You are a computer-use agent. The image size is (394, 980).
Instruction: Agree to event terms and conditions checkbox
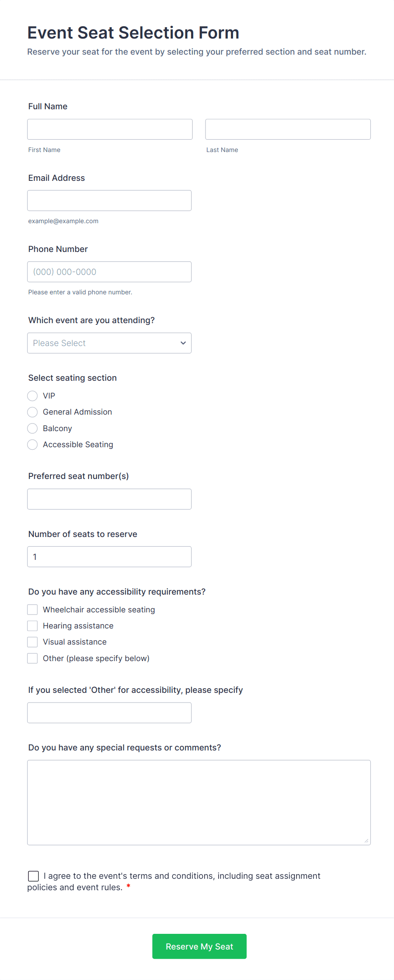click(33, 876)
